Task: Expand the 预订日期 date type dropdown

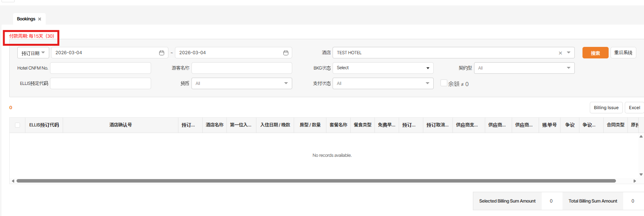Action: [x=33, y=53]
